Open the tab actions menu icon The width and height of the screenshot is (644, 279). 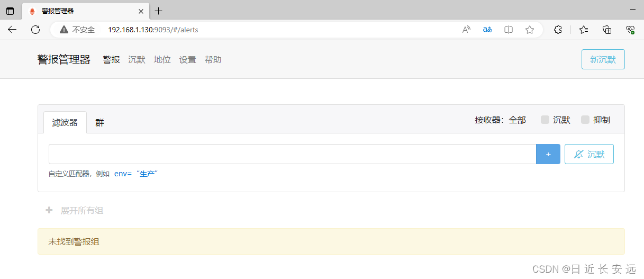click(10, 11)
